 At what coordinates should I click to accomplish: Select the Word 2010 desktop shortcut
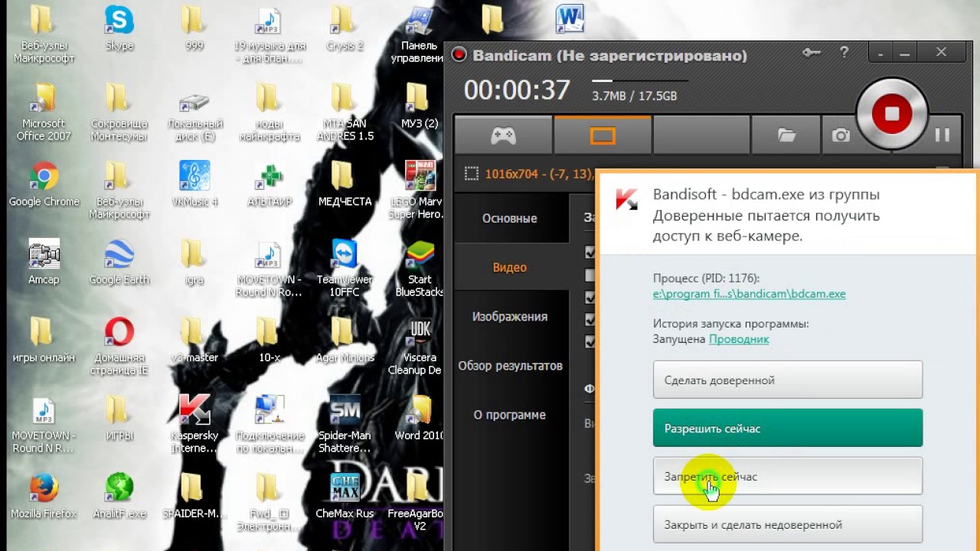point(420,419)
